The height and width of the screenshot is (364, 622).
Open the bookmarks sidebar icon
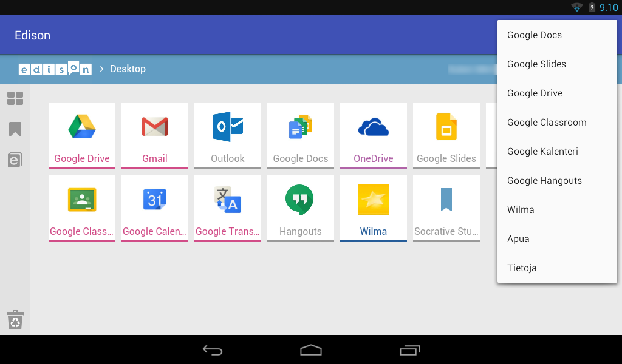(x=15, y=129)
